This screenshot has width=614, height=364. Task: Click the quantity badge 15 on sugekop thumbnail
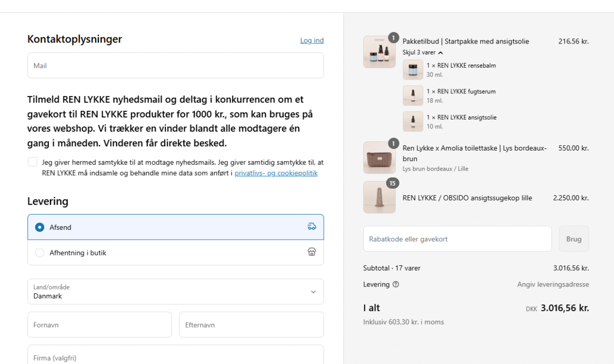click(x=393, y=183)
